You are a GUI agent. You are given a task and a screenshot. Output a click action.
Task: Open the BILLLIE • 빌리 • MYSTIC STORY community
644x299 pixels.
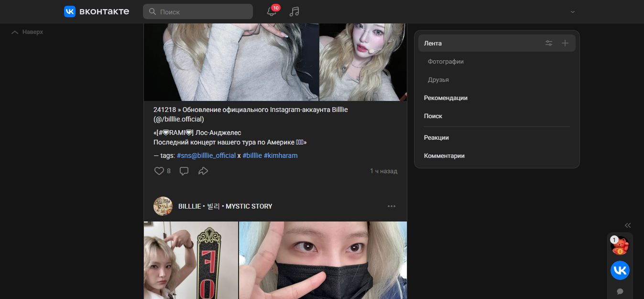click(x=225, y=206)
